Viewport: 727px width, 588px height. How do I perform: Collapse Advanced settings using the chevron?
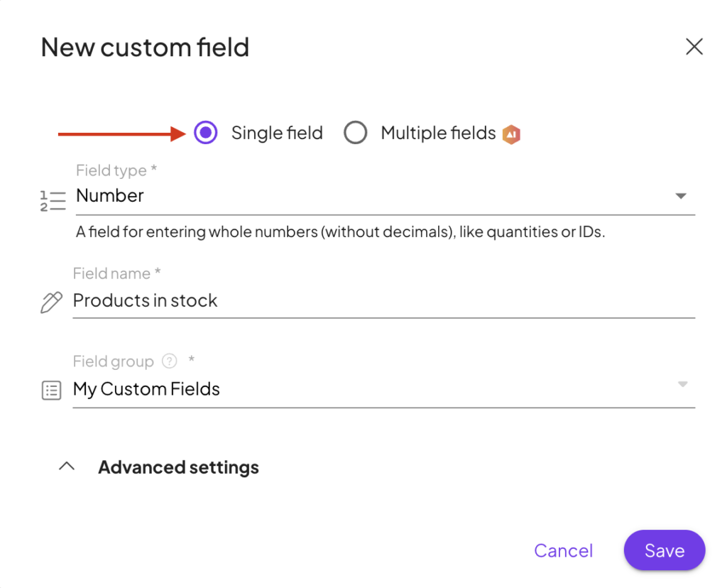click(x=67, y=467)
